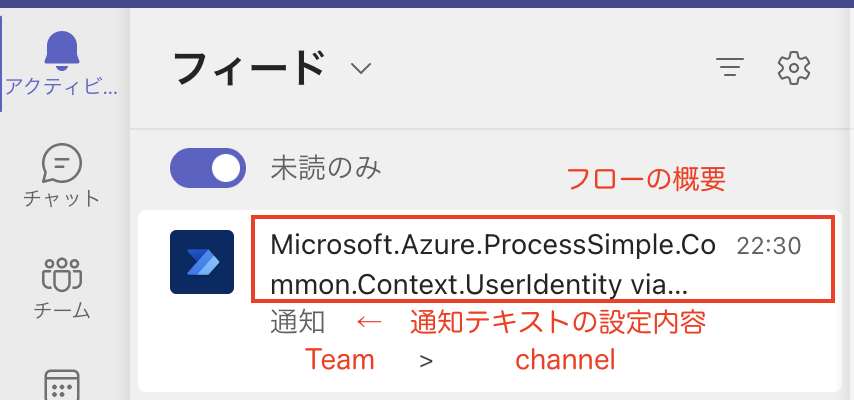Click the Power Automate flow avatar
This screenshot has height=400, width=854.
tap(202, 262)
